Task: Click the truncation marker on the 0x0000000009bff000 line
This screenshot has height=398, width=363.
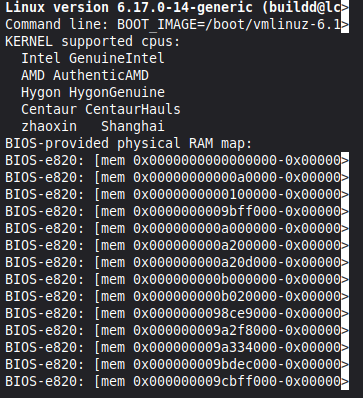Action: click(x=345, y=212)
